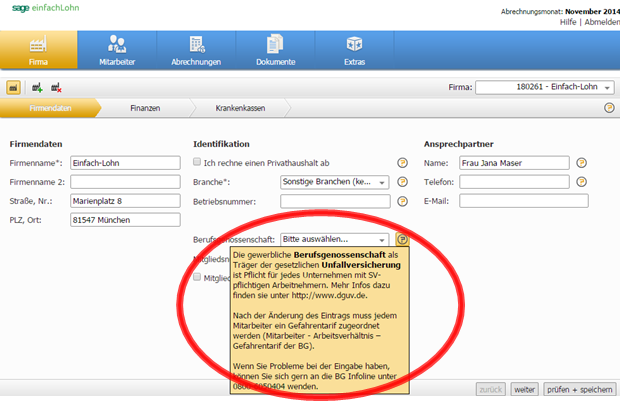Click the Firmenname 2 input field

[x=125, y=182]
